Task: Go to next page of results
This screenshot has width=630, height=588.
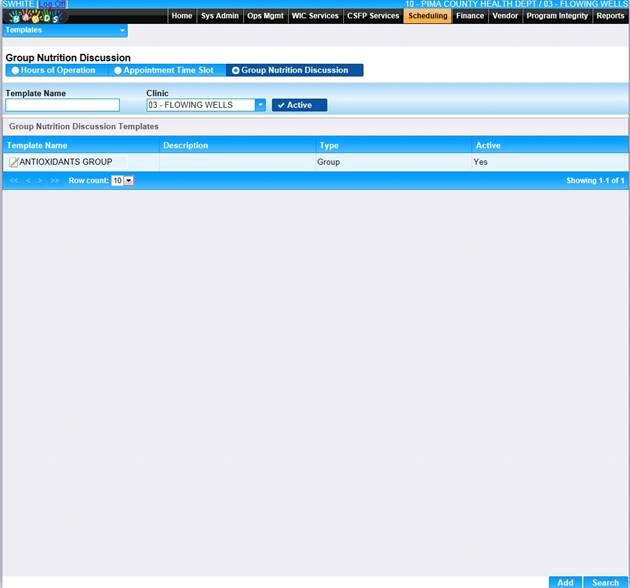Action: [x=41, y=181]
